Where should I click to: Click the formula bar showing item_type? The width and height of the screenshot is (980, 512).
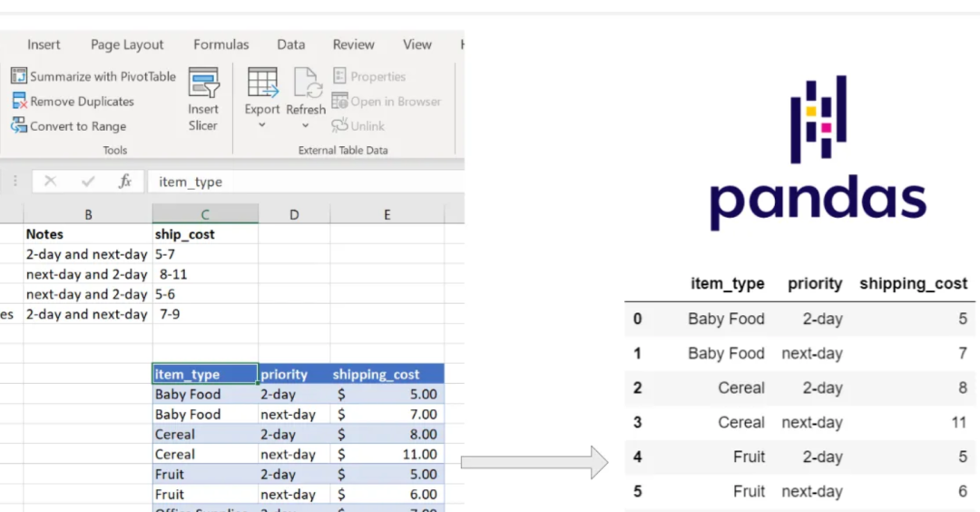[307, 182]
